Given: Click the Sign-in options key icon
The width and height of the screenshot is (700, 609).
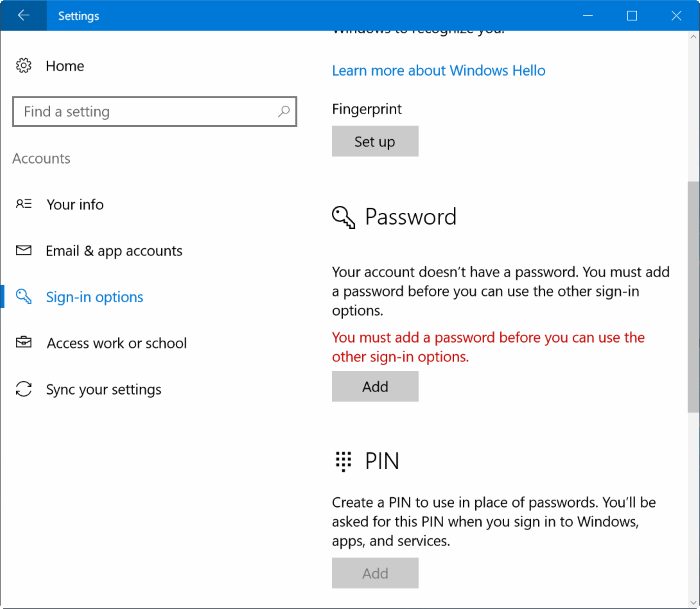Looking at the screenshot, I should (x=24, y=296).
